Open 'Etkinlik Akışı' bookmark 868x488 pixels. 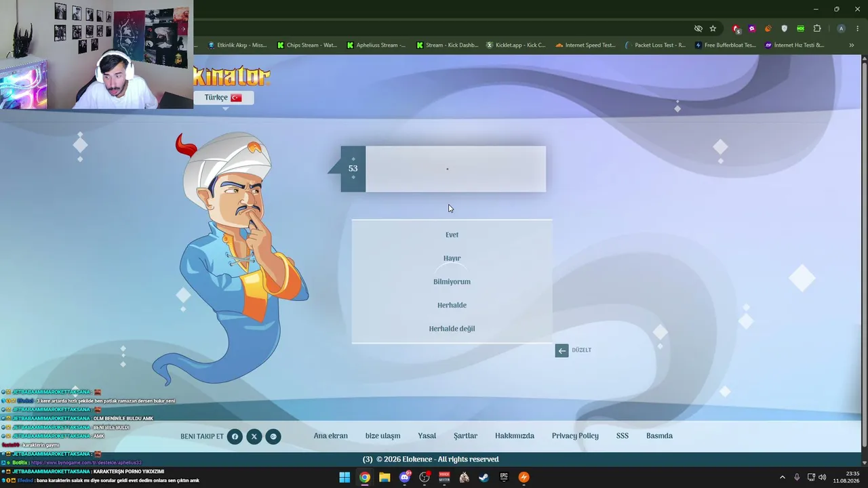(237, 45)
